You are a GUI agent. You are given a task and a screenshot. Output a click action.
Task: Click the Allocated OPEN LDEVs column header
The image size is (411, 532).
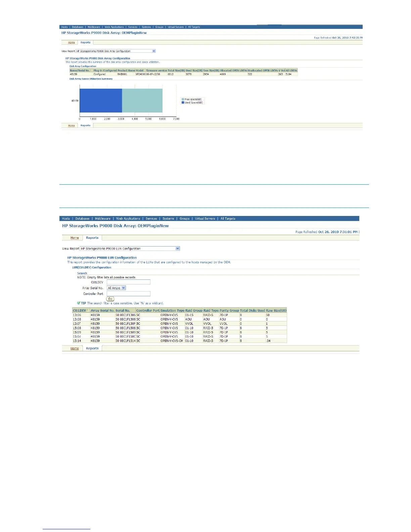tap(233, 71)
